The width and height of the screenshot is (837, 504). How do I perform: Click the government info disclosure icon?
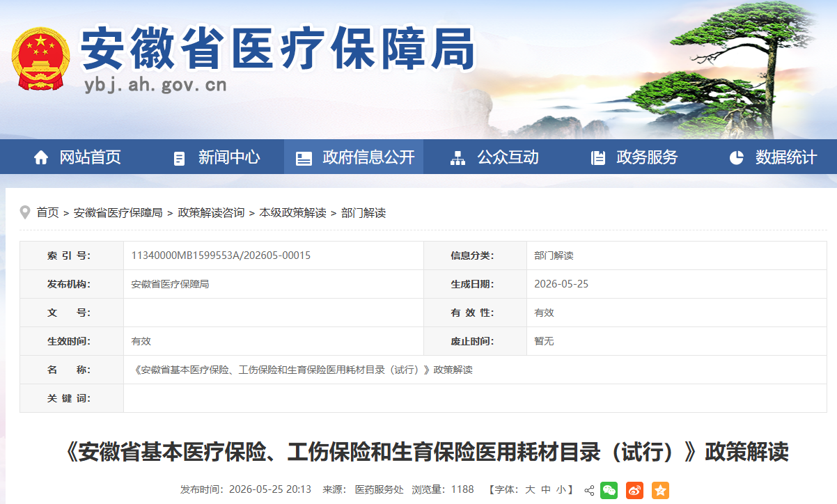click(304, 158)
